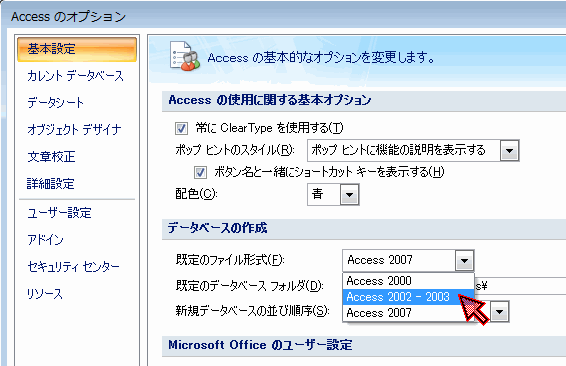Click the options header people icon
This screenshot has height=366, width=566.
click(x=185, y=57)
